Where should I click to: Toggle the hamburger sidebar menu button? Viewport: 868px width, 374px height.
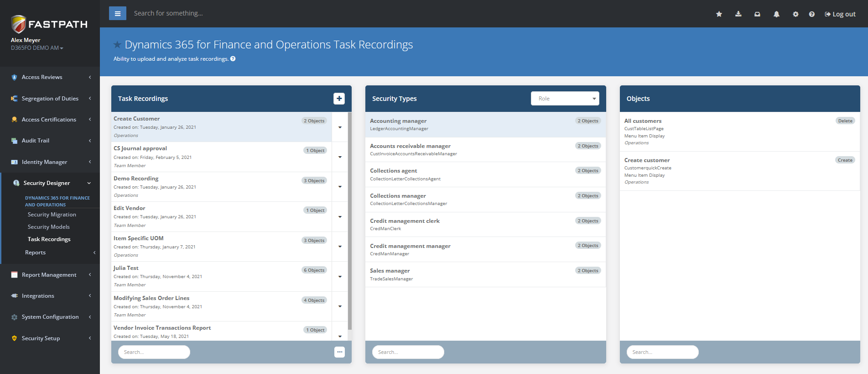click(118, 13)
